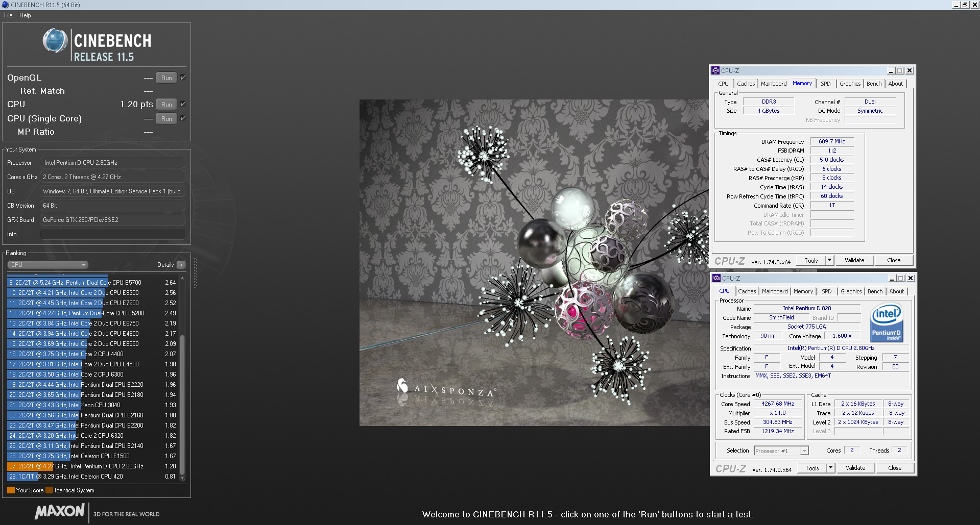Screen dimensions: 980x525
Task: Switch to About tab in lower CPU-Z window
Action: coord(896,291)
